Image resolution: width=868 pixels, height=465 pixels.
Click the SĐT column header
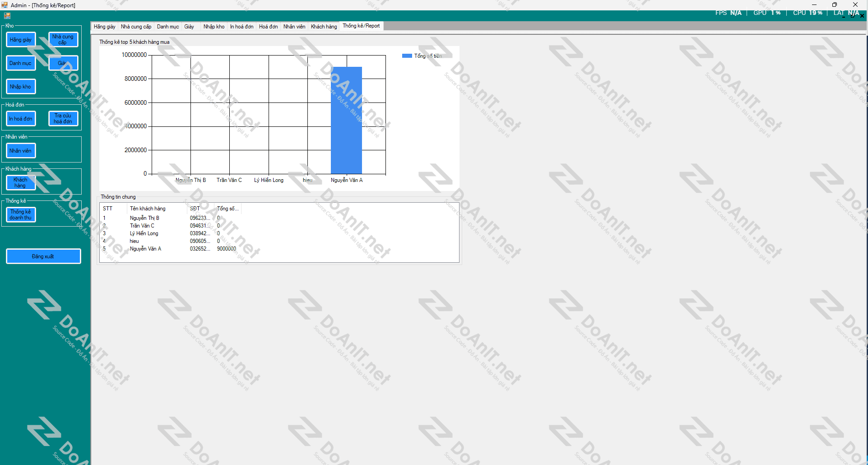[200, 209]
